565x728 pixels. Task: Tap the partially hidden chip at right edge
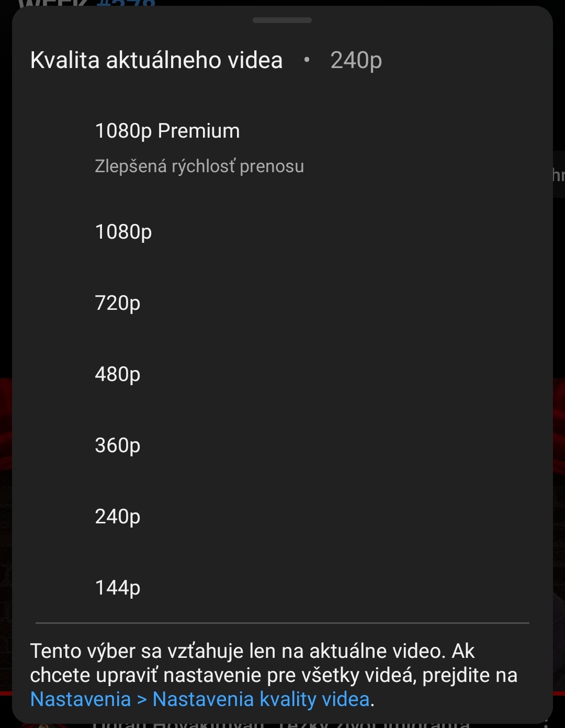[559, 174]
